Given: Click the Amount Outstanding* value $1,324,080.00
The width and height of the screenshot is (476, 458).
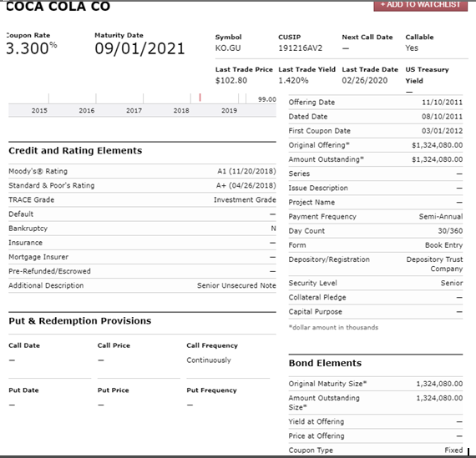Looking at the screenshot, I should (438, 159).
